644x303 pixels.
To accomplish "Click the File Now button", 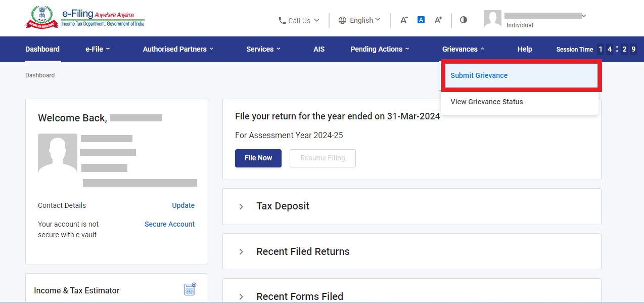I will [x=258, y=158].
